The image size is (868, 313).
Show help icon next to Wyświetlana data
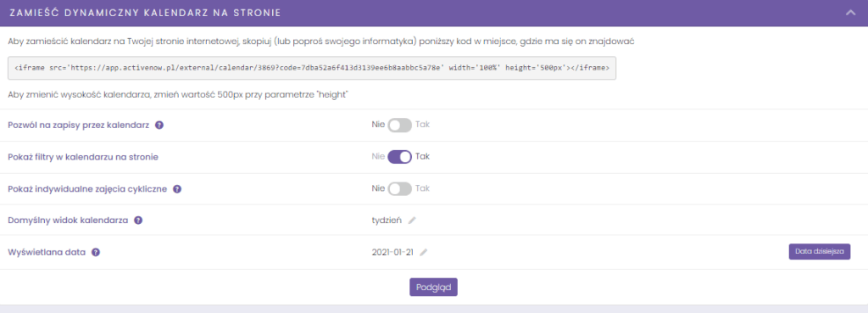[96, 252]
